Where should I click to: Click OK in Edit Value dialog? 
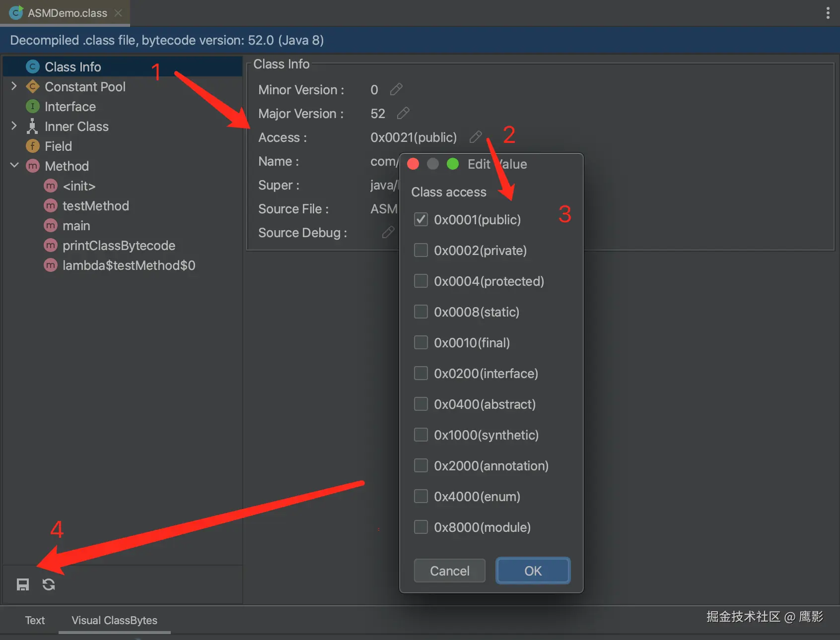[x=533, y=571]
